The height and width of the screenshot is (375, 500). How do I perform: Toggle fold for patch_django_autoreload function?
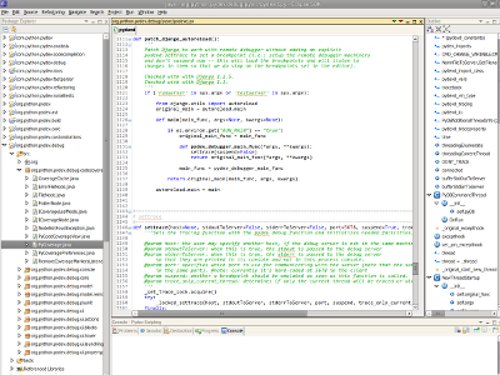[x=129, y=39]
